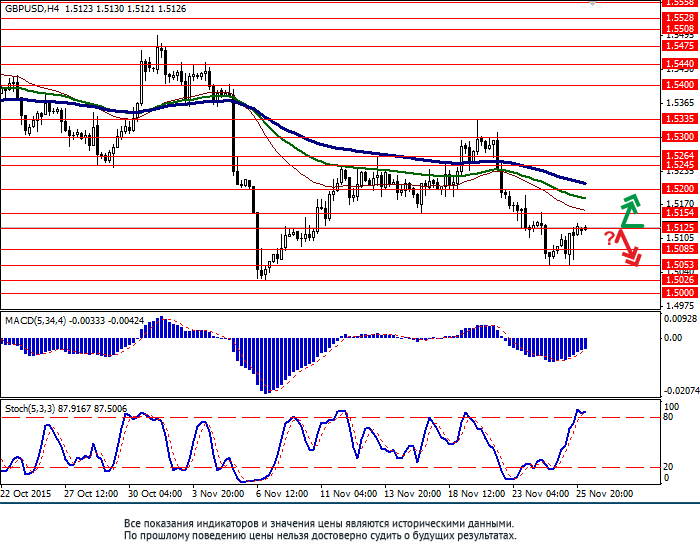
Task: Select the 1.5508 price level label
Action: [679, 29]
